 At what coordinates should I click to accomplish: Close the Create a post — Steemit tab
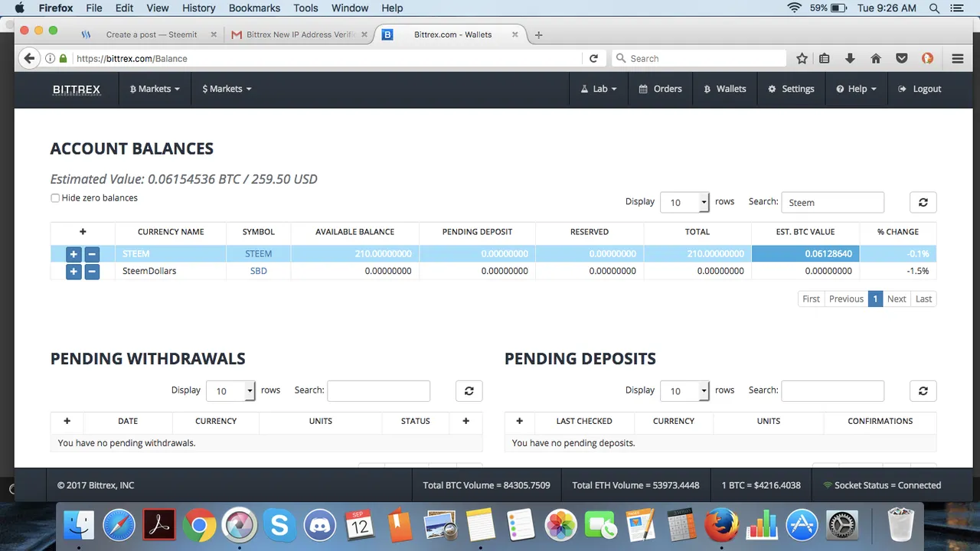[214, 34]
